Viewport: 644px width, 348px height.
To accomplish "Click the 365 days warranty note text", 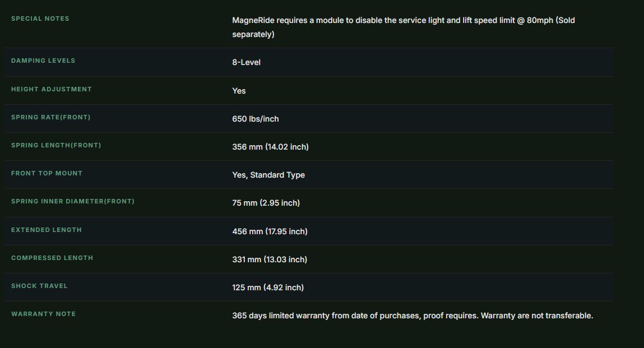I will click(x=413, y=315).
